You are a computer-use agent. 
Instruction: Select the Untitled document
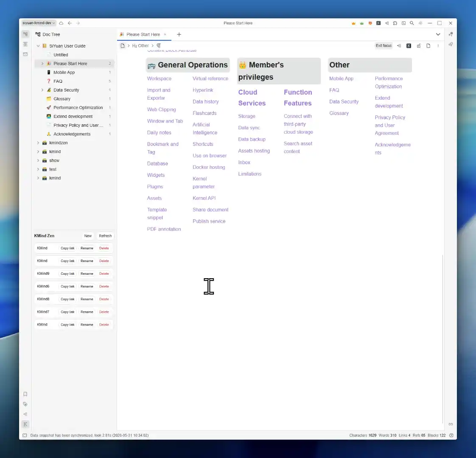(x=74, y=55)
